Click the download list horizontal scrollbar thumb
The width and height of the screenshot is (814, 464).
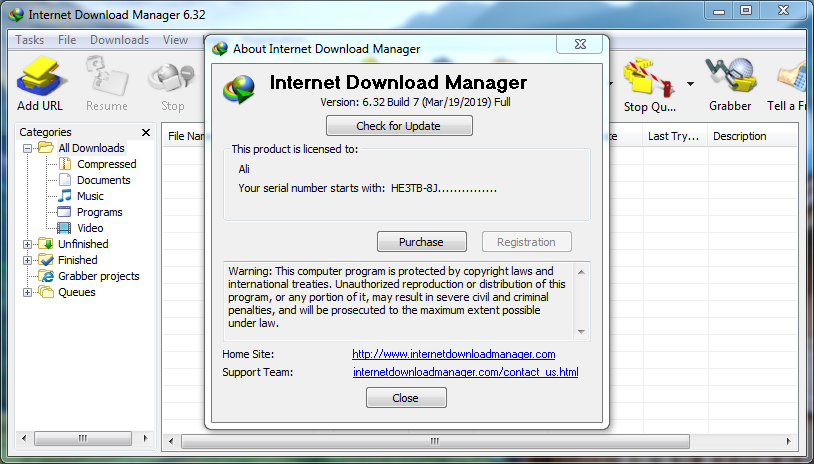click(435, 442)
